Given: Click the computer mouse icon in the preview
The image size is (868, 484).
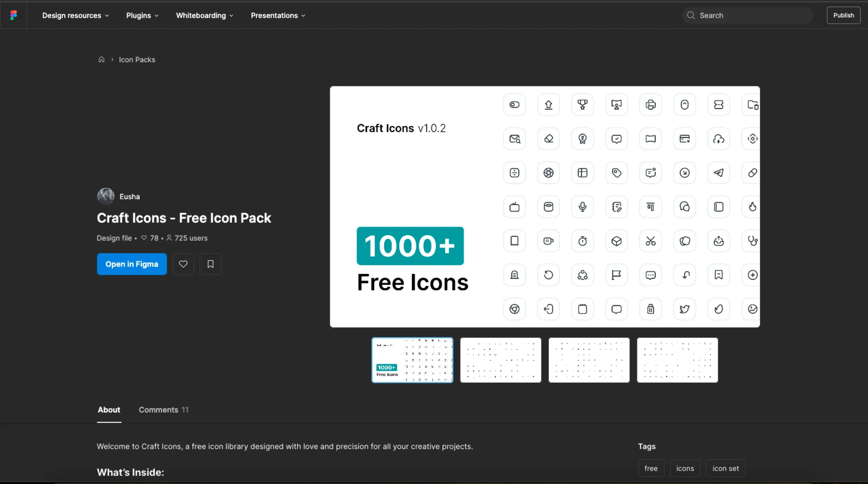Looking at the screenshot, I should (x=685, y=104).
